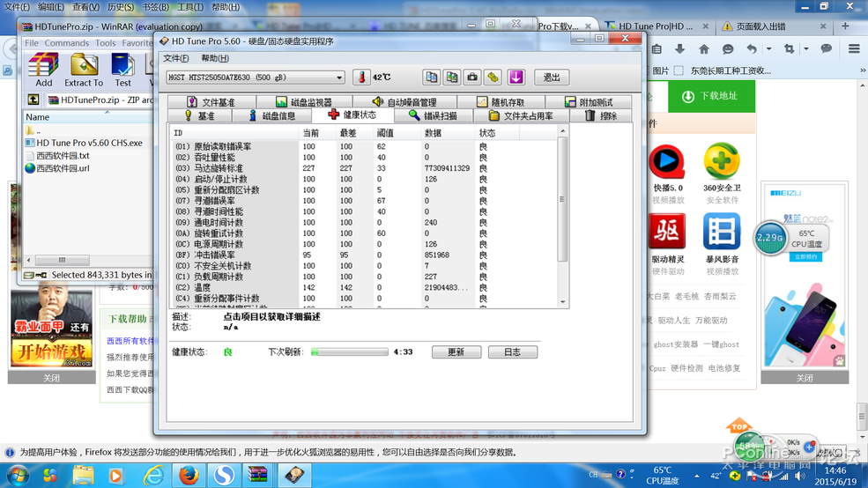868x488 pixels.
Task: Click the Sogou browser taskbar icon
Action: point(224,476)
